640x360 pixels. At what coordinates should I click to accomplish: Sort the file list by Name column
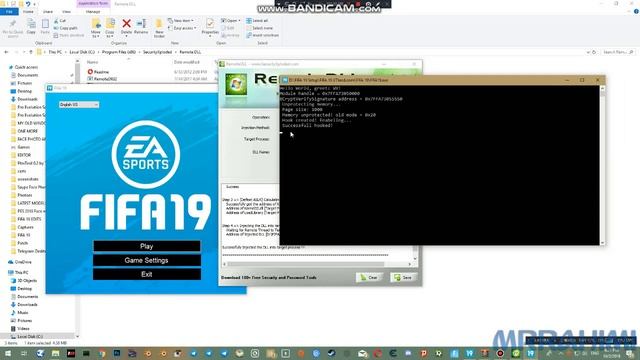tap(93, 62)
